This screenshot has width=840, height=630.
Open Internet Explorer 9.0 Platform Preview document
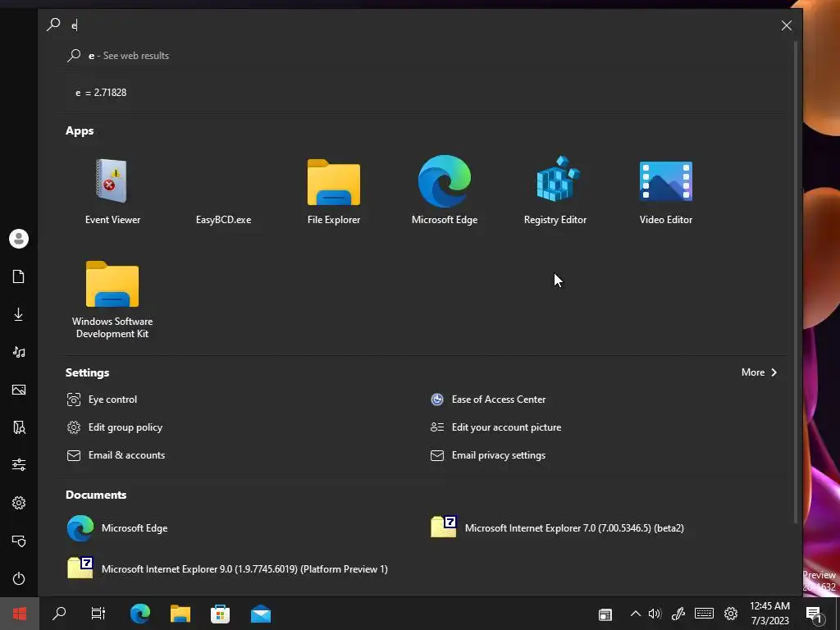click(x=227, y=569)
